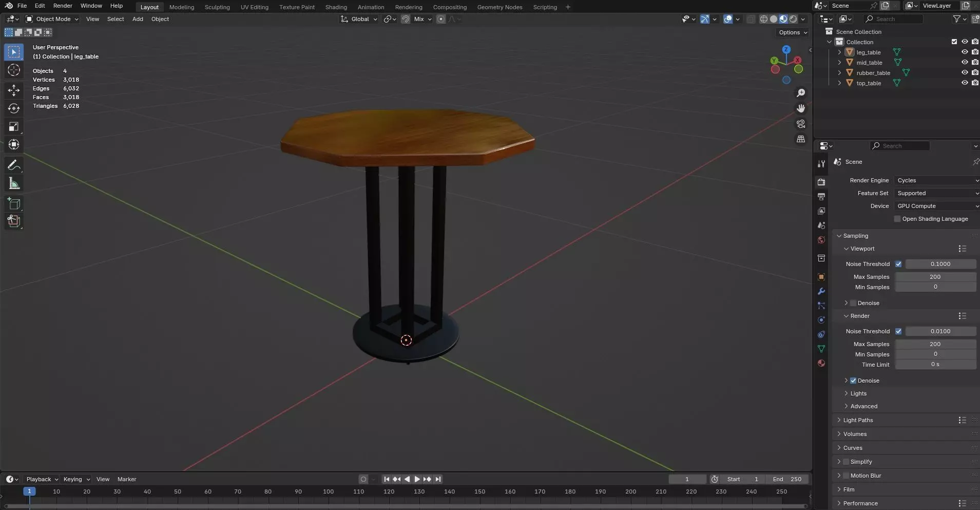Screen dimensions: 980x510
Task: Switch orthographic/perspective grid icon
Action: 801,139
